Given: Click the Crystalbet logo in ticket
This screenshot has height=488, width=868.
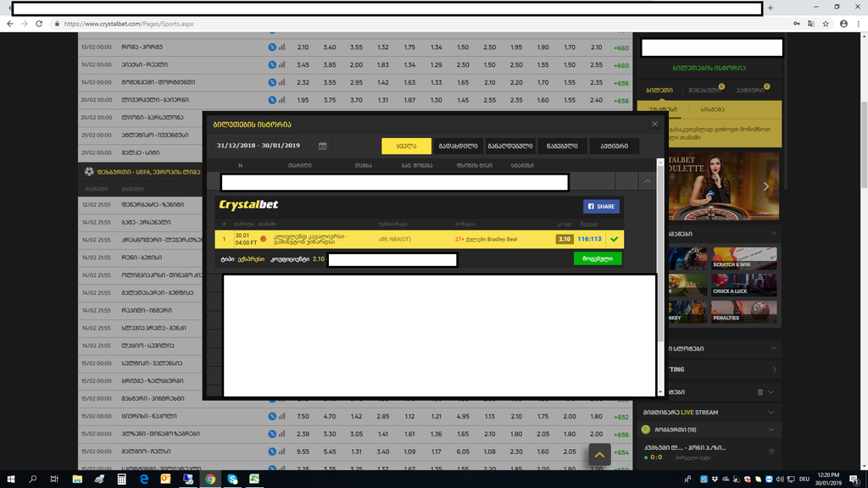Looking at the screenshot, I should tap(248, 205).
